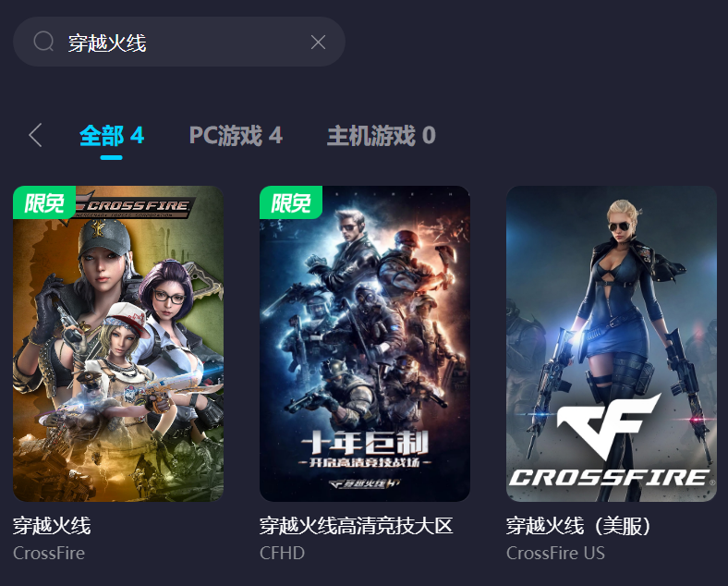Click the 穿越火线（美服）title
This screenshot has width=728, height=586.
pos(579,526)
